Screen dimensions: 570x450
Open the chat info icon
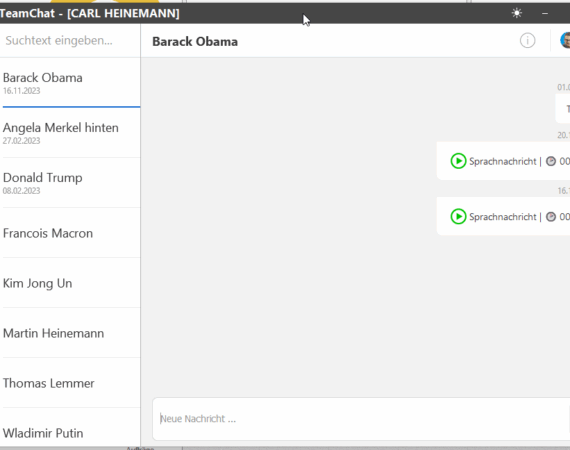[x=527, y=40]
